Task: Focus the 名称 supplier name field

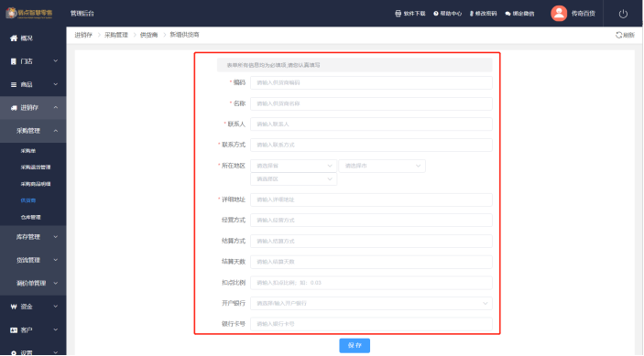Action: coord(371,103)
